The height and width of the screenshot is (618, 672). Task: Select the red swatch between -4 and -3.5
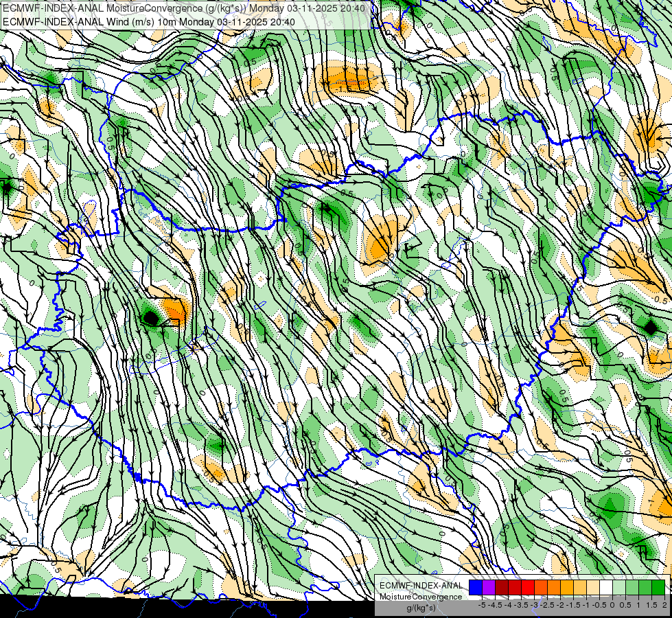click(x=515, y=588)
